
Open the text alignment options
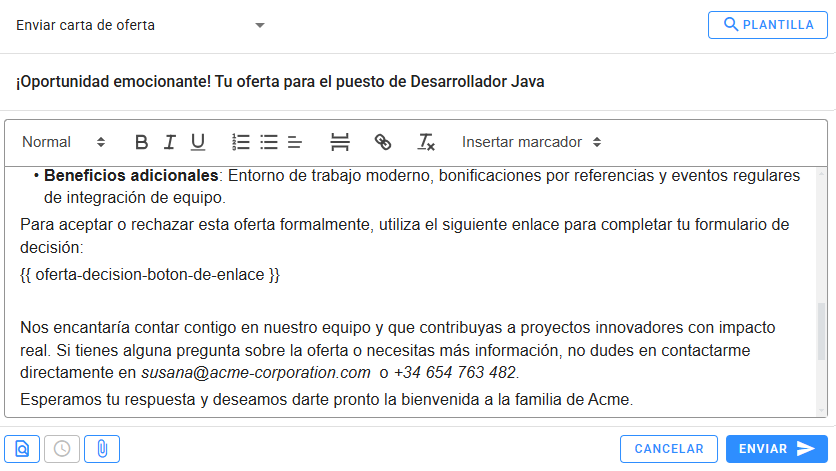coord(295,142)
